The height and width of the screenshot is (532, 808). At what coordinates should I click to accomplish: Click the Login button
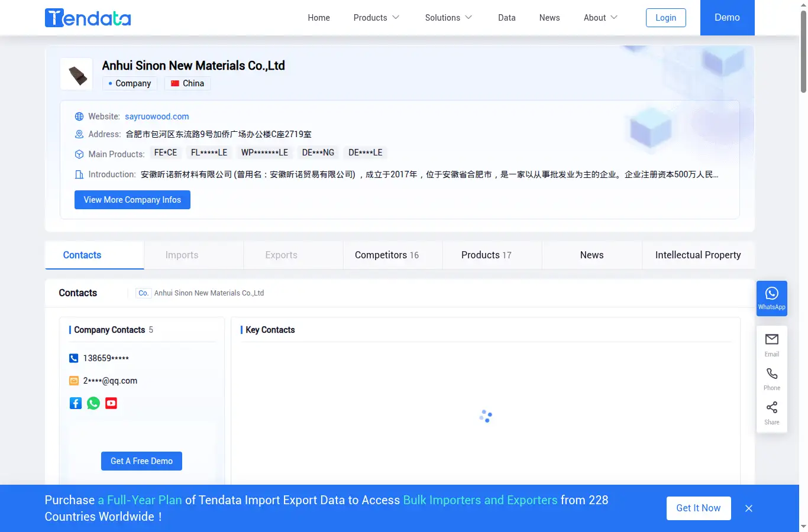click(666, 18)
